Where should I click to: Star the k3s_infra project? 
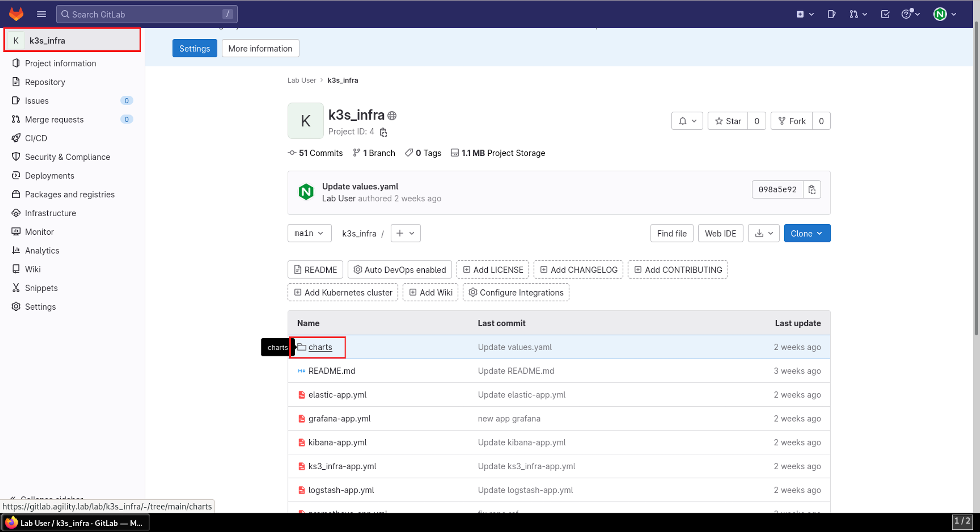[728, 121]
